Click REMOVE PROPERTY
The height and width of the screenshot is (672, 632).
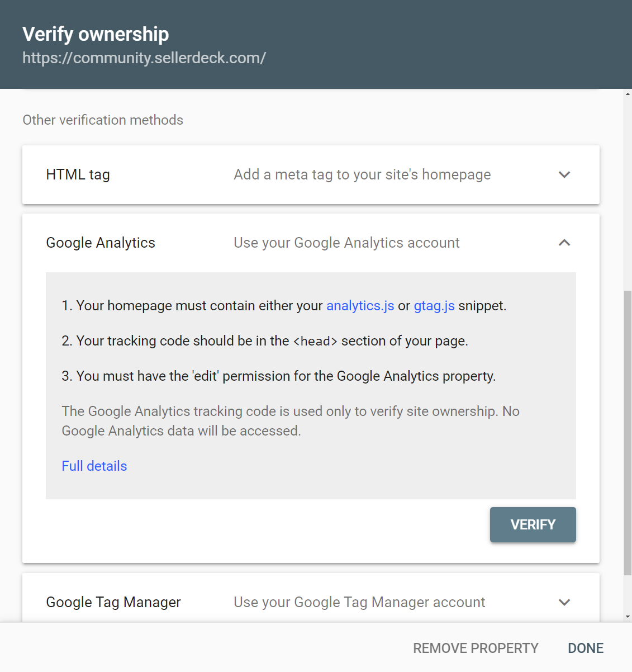tap(476, 648)
